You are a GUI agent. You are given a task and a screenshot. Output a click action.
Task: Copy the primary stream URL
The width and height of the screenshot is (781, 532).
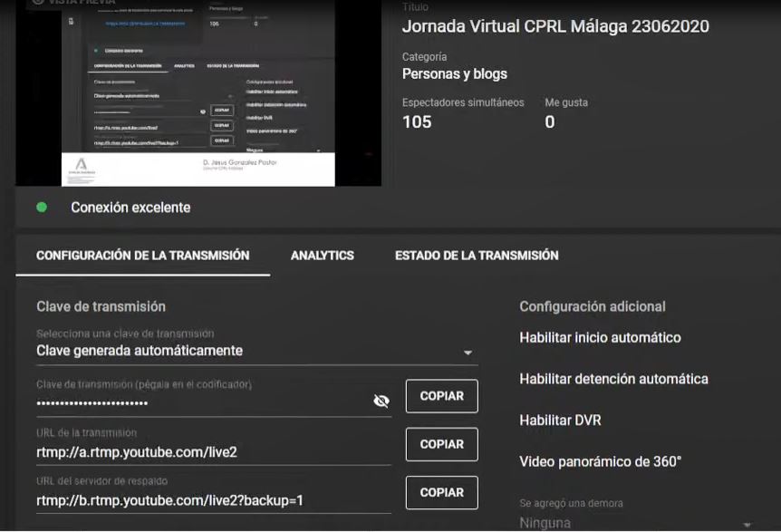click(x=441, y=444)
